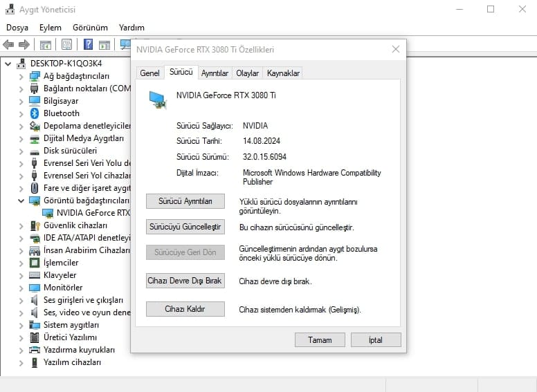Click the DESKTOP-K1QO3K4 computer icon

(21, 64)
